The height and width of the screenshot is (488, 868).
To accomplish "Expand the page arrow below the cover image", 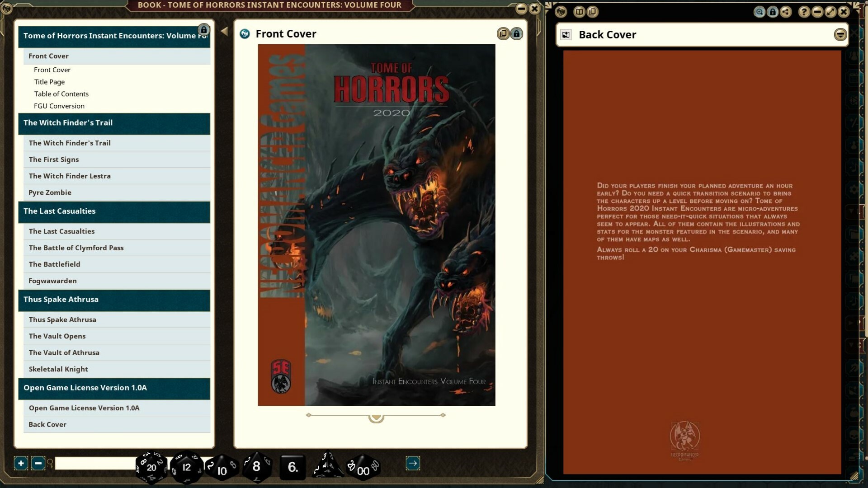I will click(376, 417).
